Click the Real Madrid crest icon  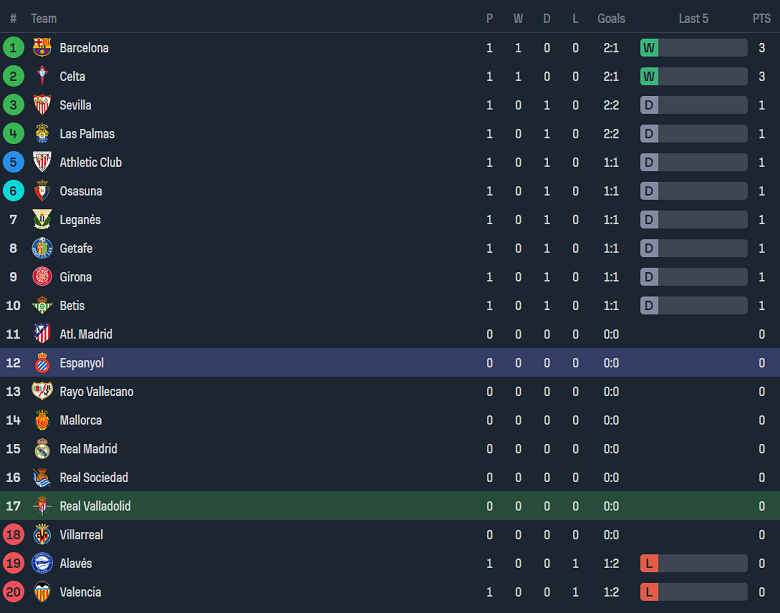42,449
